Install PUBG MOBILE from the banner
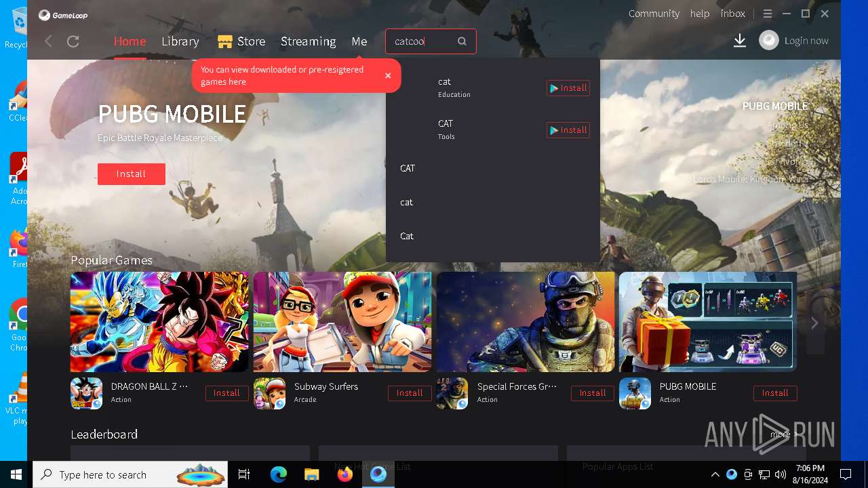Viewport: 868px width, 488px height. click(x=131, y=174)
